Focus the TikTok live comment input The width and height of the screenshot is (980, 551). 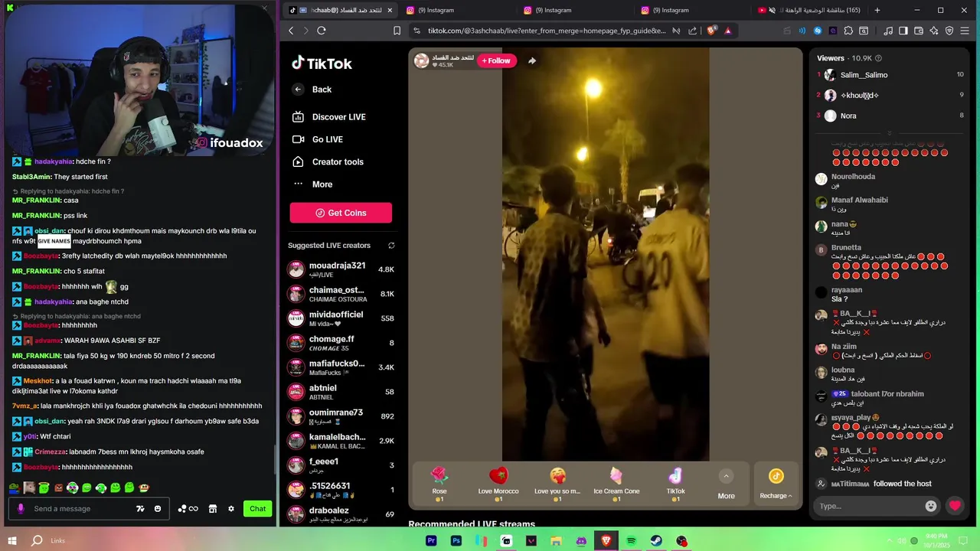coord(869,506)
